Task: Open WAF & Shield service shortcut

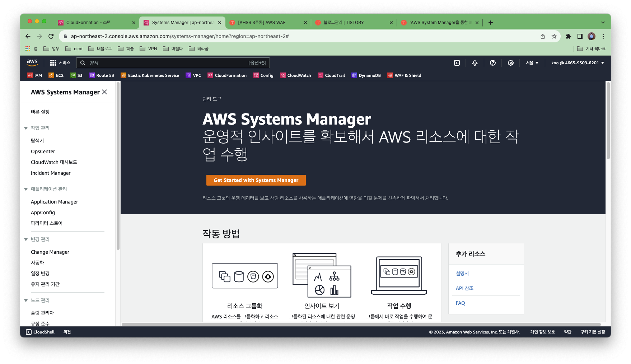Action: (405, 75)
